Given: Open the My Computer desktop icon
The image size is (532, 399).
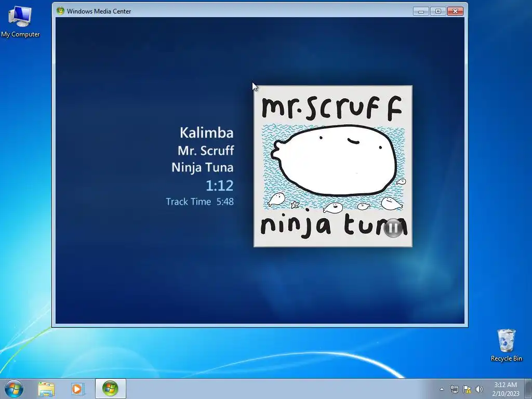Looking at the screenshot, I should pyautogui.click(x=20, y=22).
